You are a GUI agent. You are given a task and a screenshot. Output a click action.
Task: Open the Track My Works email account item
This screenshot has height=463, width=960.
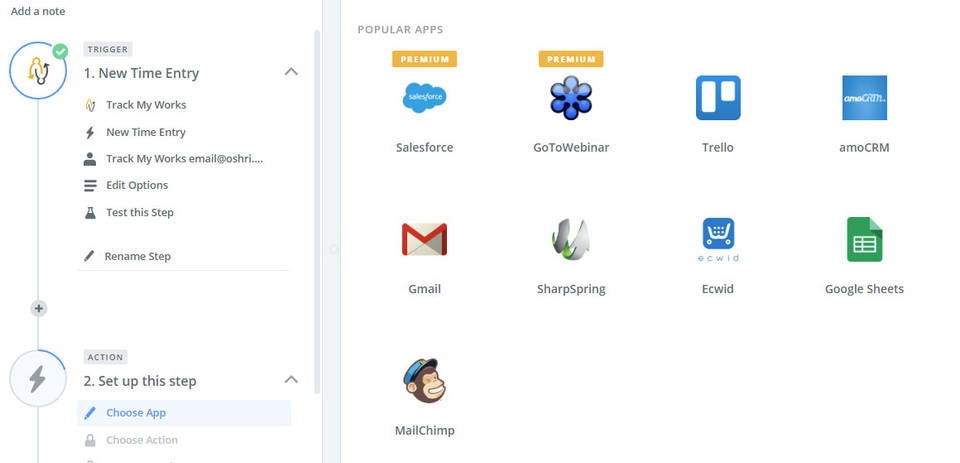point(184,159)
